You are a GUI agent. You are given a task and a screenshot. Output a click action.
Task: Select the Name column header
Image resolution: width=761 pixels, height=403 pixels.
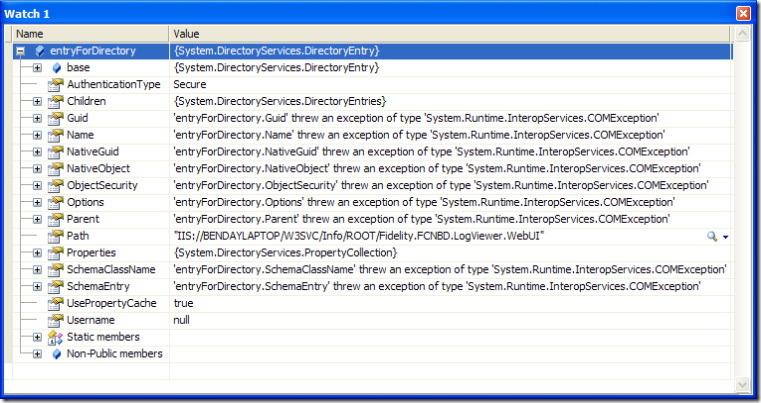pyautogui.click(x=90, y=34)
